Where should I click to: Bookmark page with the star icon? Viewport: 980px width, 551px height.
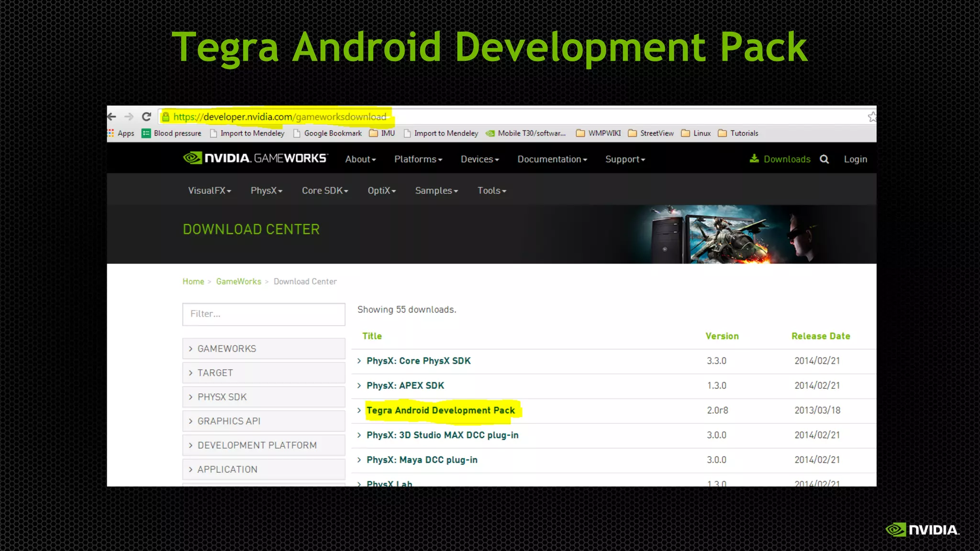click(872, 117)
